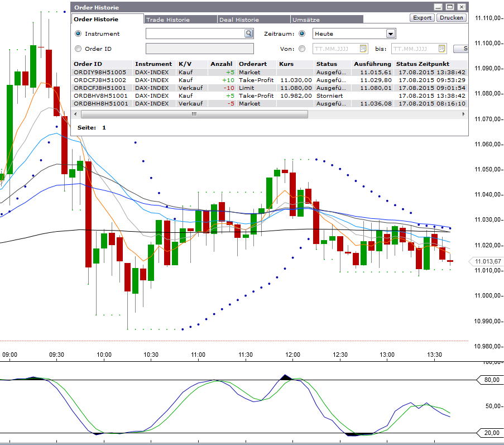Close the Order Historie window
The width and height of the screenshot is (504, 445).
(461, 7)
